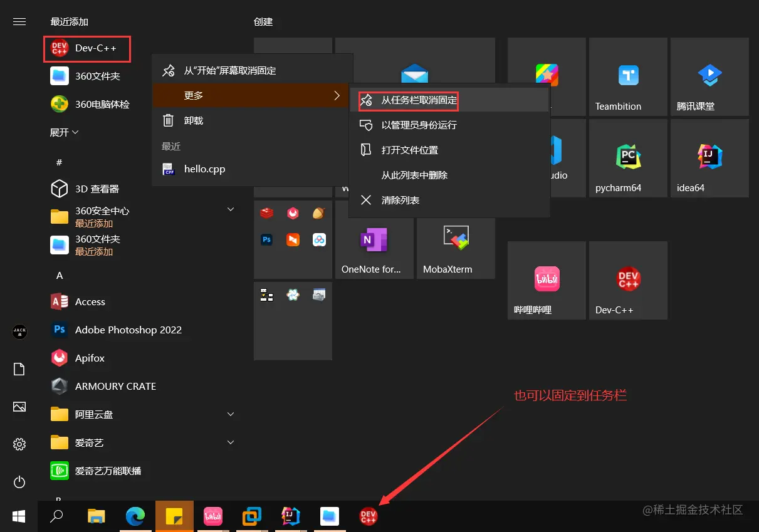Open File Explorer from the taskbar

(96, 516)
